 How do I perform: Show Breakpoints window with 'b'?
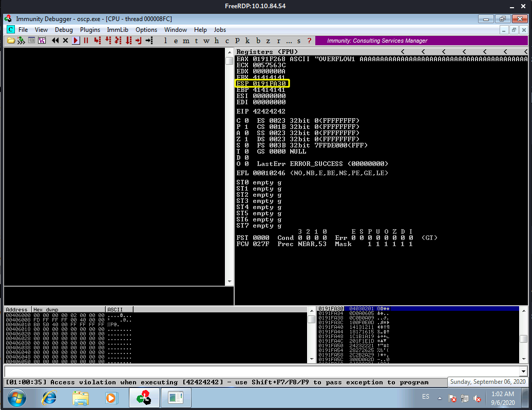tap(258, 41)
